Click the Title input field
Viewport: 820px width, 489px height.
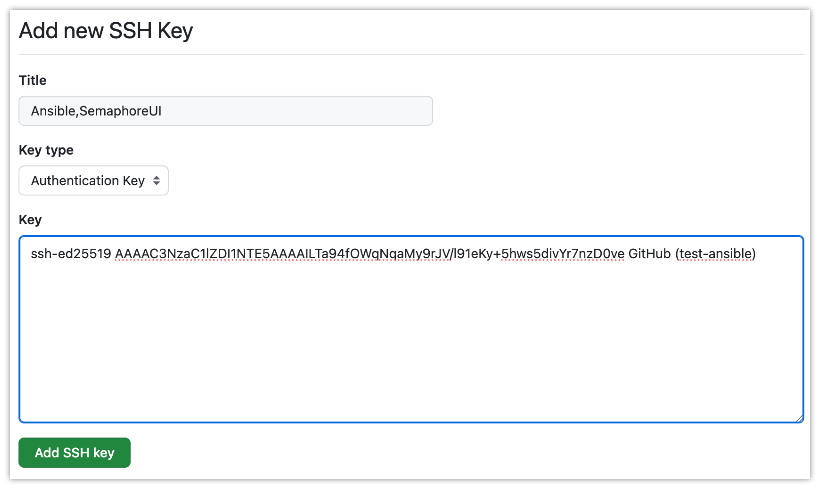tap(225, 111)
